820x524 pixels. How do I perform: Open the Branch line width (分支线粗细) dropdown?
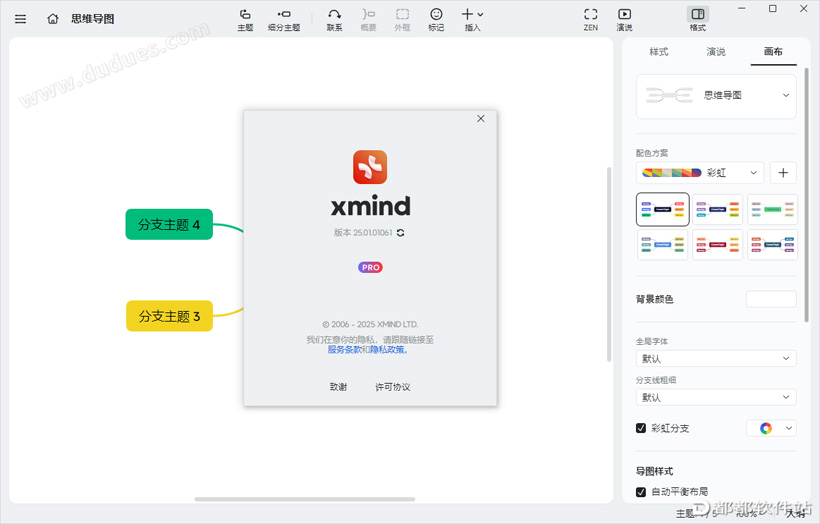716,397
